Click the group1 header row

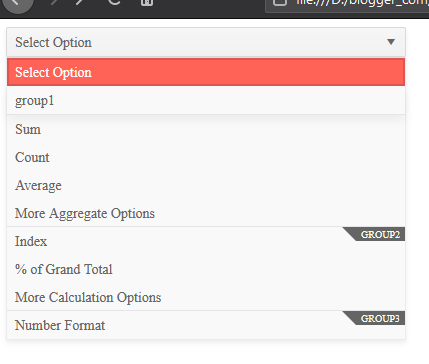pos(206,100)
